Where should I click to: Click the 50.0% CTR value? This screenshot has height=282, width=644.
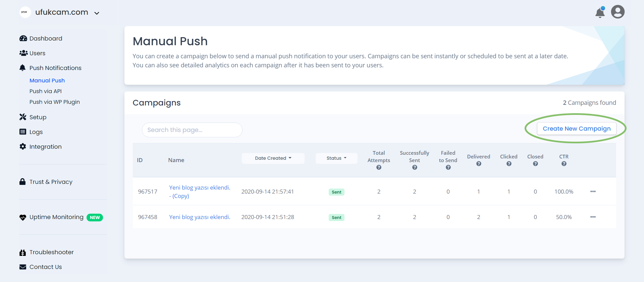pos(564,217)
